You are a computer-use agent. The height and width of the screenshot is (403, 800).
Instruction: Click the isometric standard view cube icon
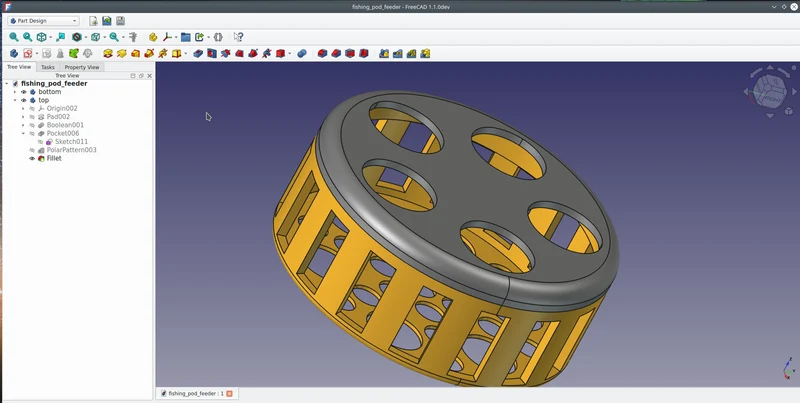point(41,37)
